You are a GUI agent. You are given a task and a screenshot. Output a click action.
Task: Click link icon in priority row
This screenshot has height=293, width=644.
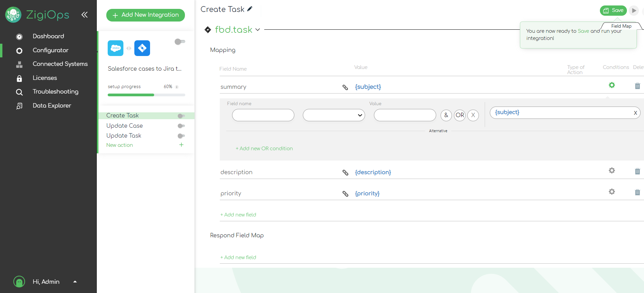tap(345, 194)
